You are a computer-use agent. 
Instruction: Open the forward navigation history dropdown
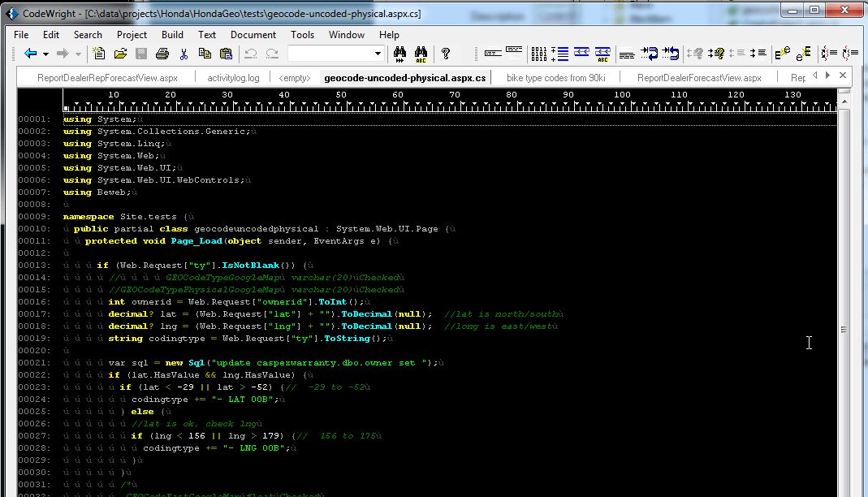click(x=76, y=54)
